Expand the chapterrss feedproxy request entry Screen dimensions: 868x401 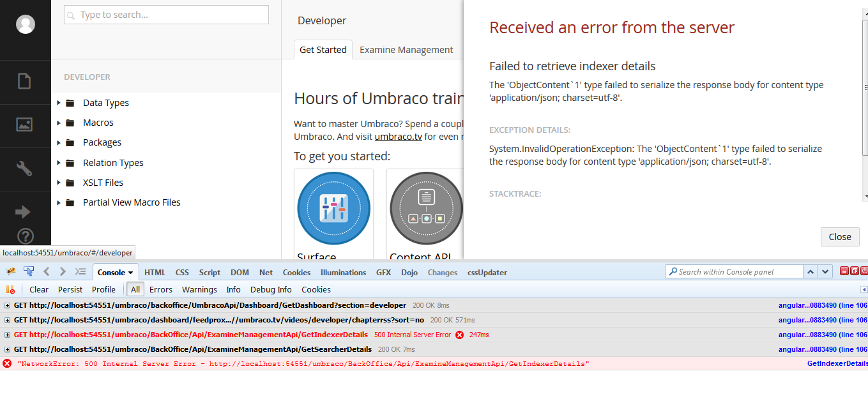[8, 320]
